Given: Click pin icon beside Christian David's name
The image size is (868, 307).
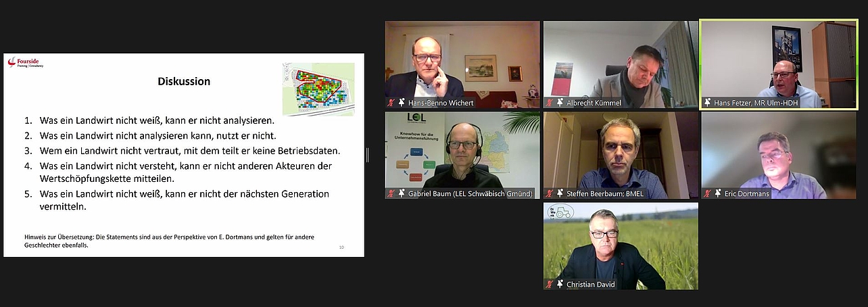Looking at the screenshot, I should (x=560, y=284).
